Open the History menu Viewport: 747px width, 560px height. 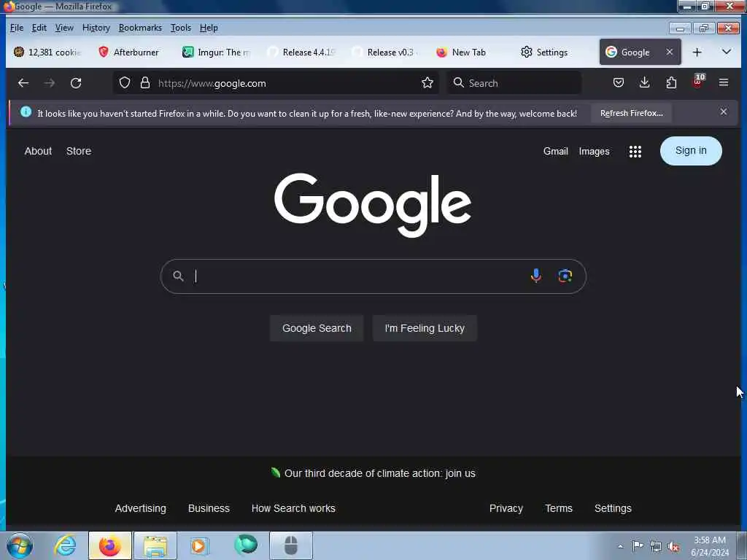pos(96,28)
